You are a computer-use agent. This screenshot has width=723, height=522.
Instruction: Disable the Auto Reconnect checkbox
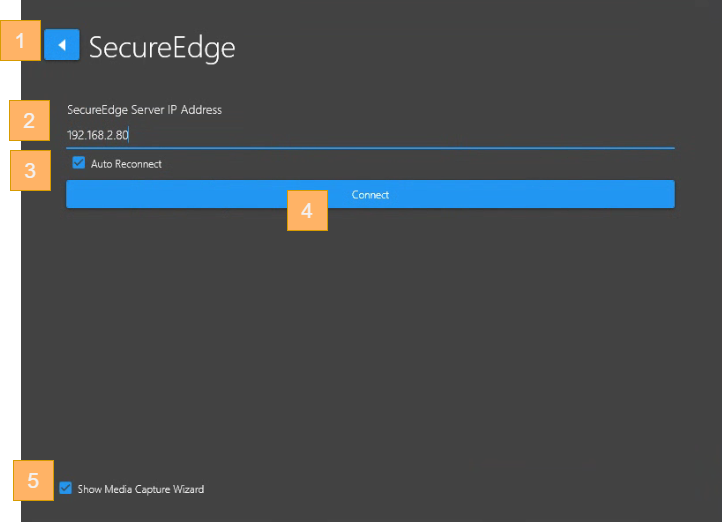78,163
